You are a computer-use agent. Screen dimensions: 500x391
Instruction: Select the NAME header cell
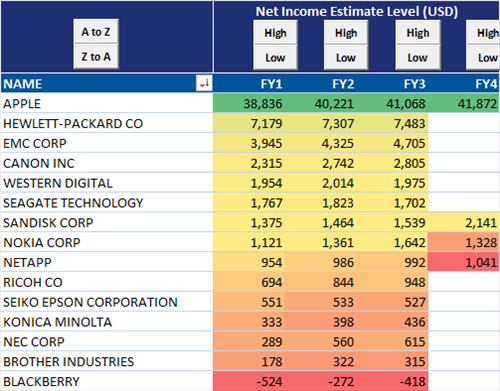pos(107,83)
